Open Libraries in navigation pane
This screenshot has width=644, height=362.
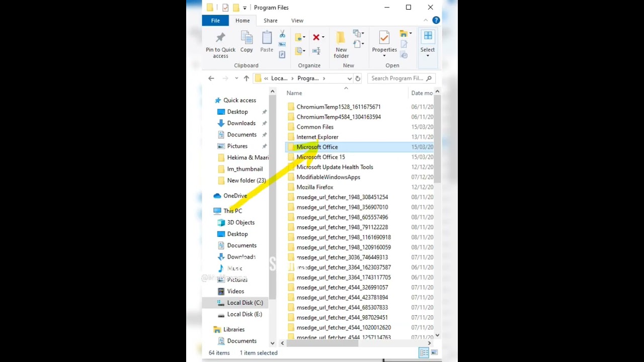(x=234, y=329)
